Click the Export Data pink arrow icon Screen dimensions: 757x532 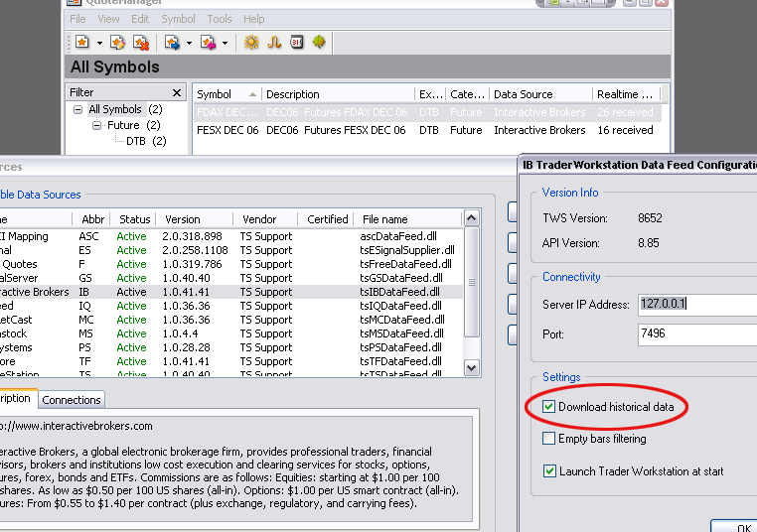click(x=208, y=43)
